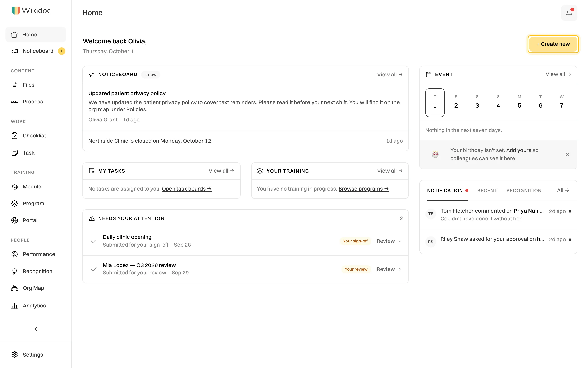Open Updated patient privacy policy notice
Screen dimensions: 588x368
[245, 107]
